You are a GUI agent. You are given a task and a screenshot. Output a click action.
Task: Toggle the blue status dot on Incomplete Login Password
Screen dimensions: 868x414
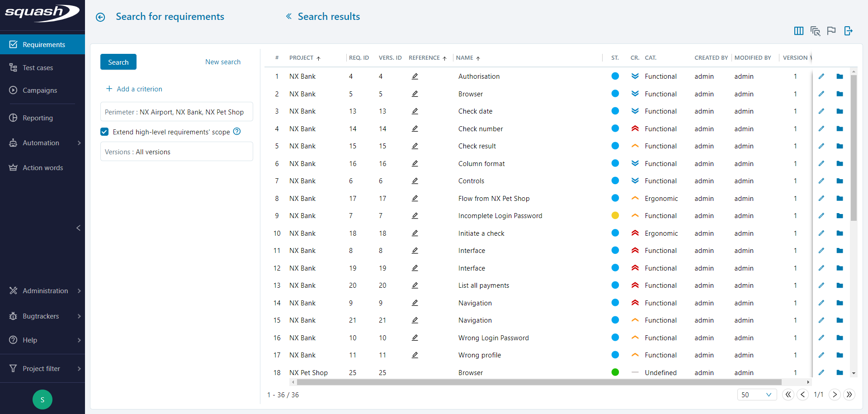point(615,215)
